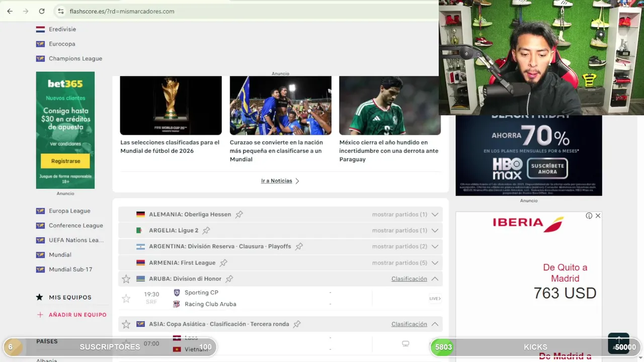Favorite the ARUBA Division di Honor league star
644x362 pixels.
(x=126, y=279)
